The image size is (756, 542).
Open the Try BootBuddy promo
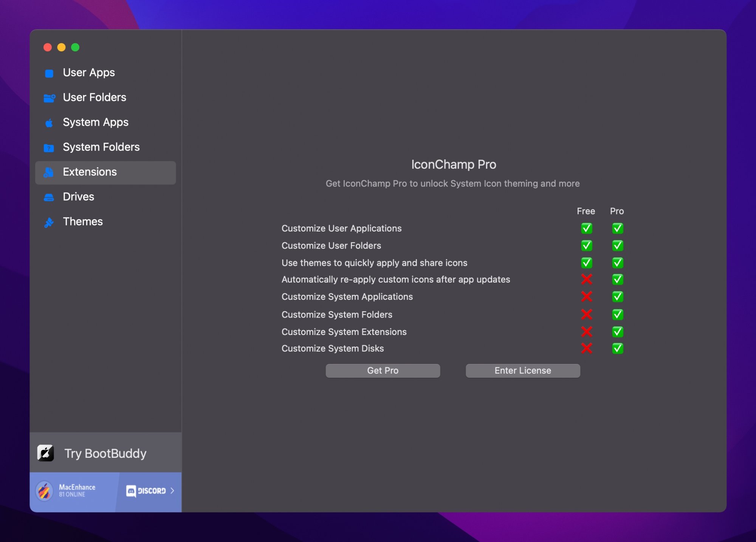tap(105, 453)
